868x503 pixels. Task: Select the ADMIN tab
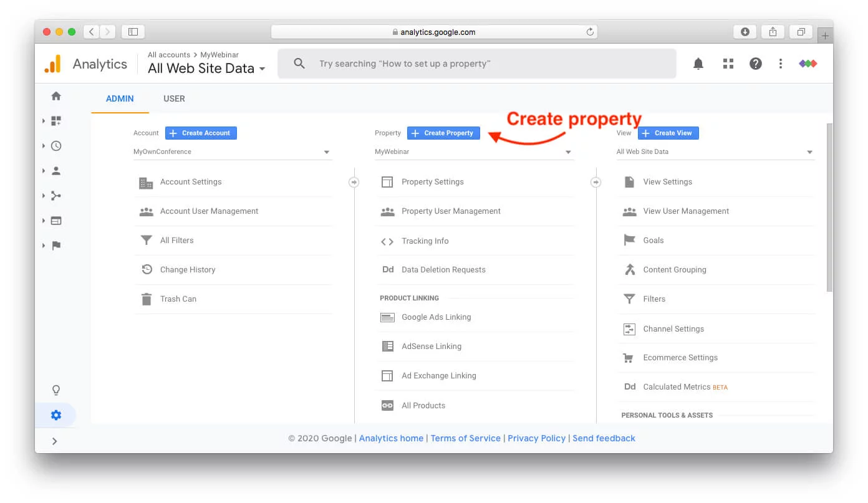tap(119, 98)
